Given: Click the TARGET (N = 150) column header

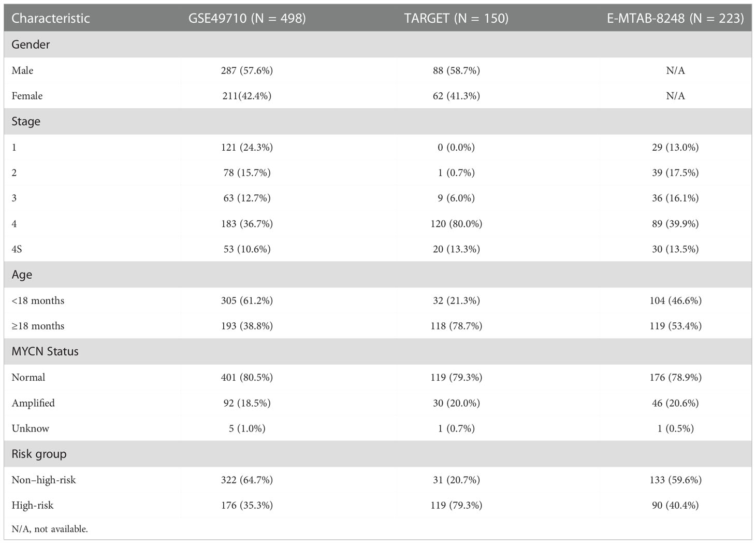Looking at the screenshot, I should click(x=456, y=18).
